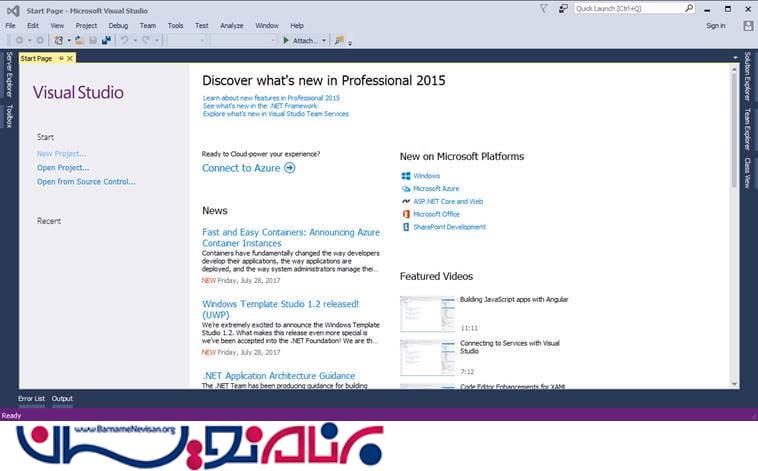
Task: Open the Test menu
Action: coord(202,26)
